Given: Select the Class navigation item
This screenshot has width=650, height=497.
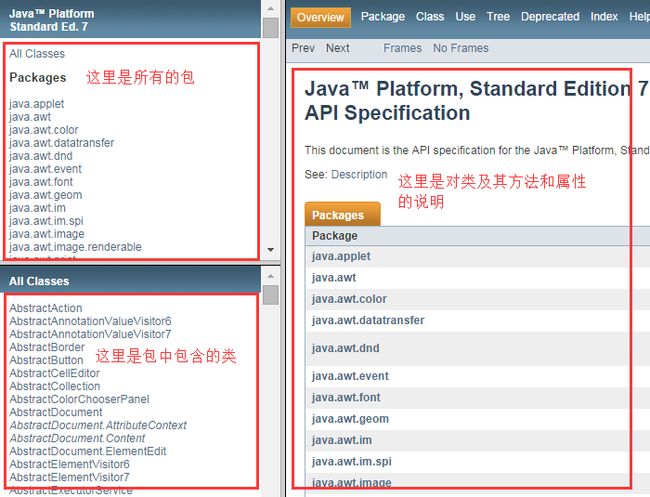Looking at the screenshot, I should (430, 17).
